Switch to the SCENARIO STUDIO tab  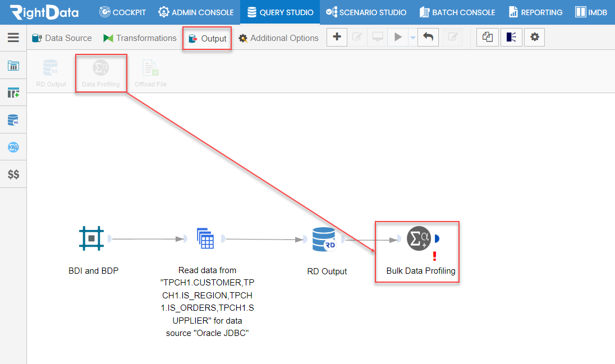[366, 12]
